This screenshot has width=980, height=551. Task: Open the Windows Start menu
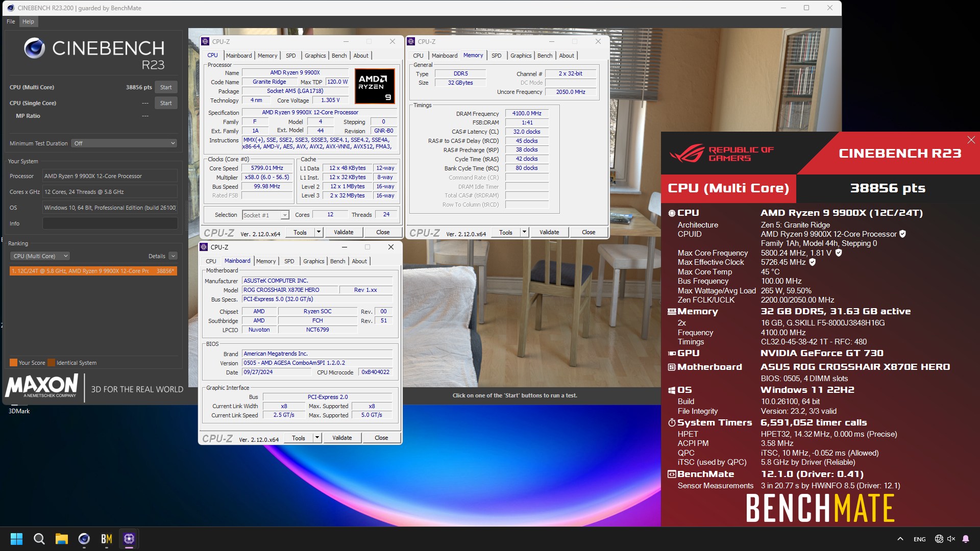point(16,539)
